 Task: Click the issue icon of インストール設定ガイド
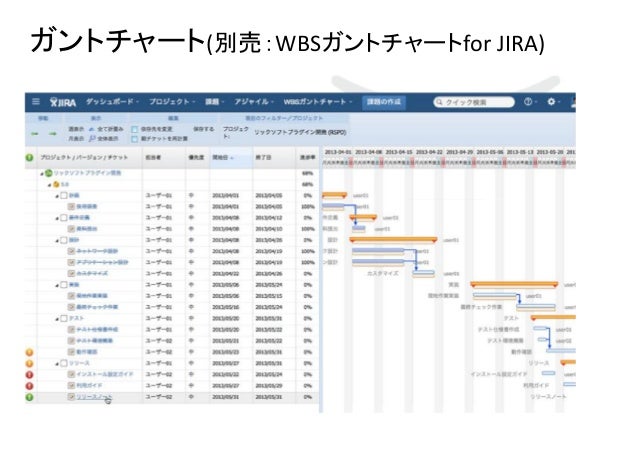tap(71, 374)
